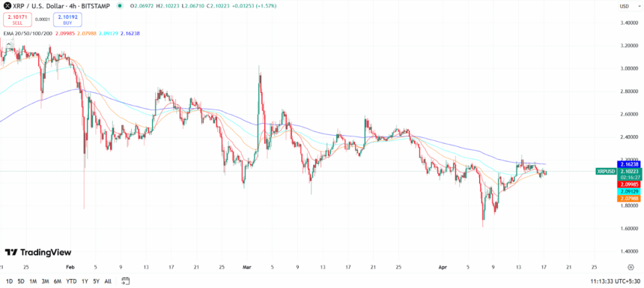
Task: Choose the 6M time range
Action: tap(58, 281)
